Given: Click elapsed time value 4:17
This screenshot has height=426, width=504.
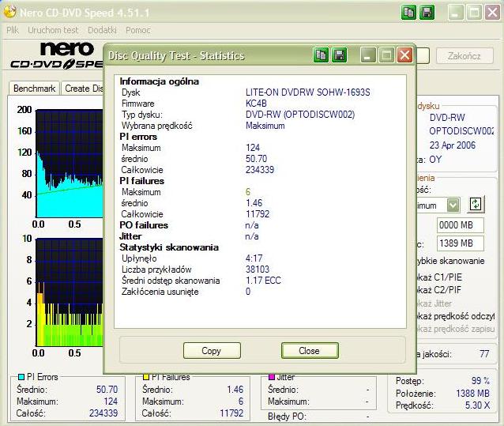Looking at the screenshot, I should [254, 258].
